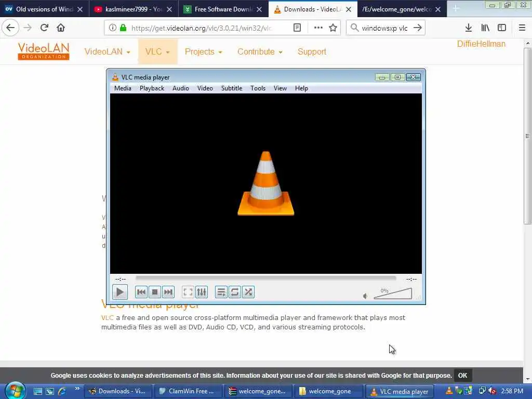Screen dimensions: 532x399
Task: Go to Firefox home page icon
Action: coord(61,28)
